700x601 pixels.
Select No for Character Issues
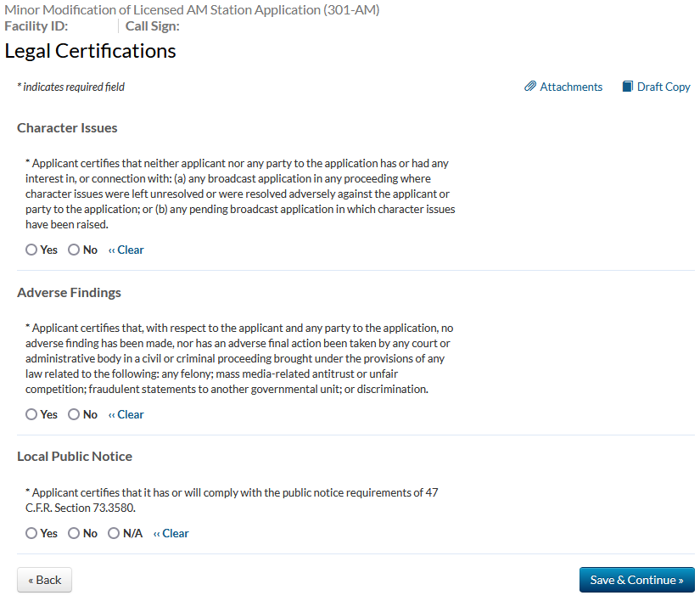click(74, 250)
